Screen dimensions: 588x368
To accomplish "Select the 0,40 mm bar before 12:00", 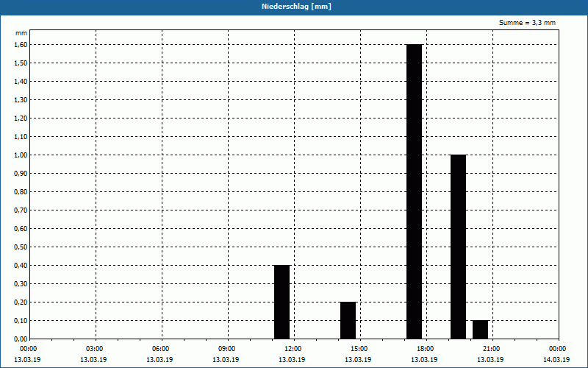I will click(282, 302).
